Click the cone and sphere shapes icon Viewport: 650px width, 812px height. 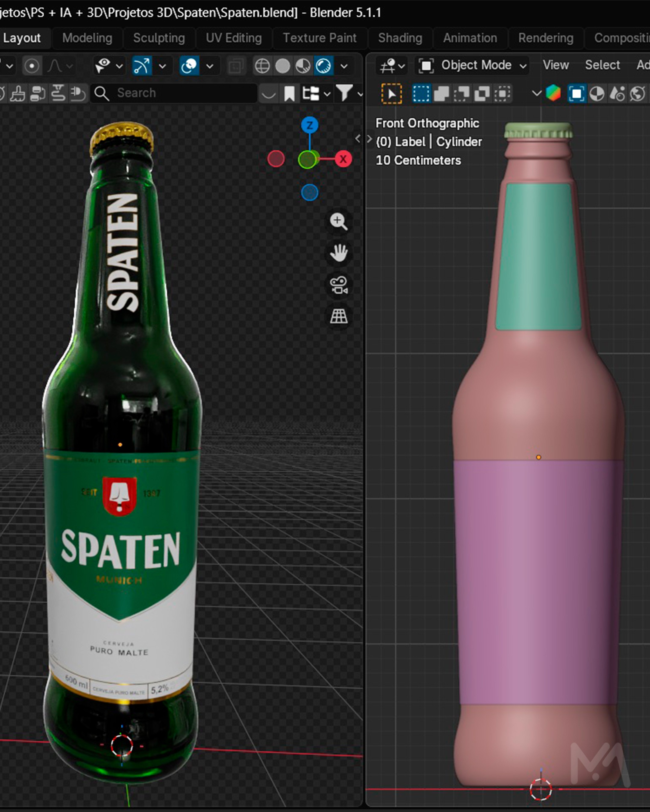click(617, 94)
